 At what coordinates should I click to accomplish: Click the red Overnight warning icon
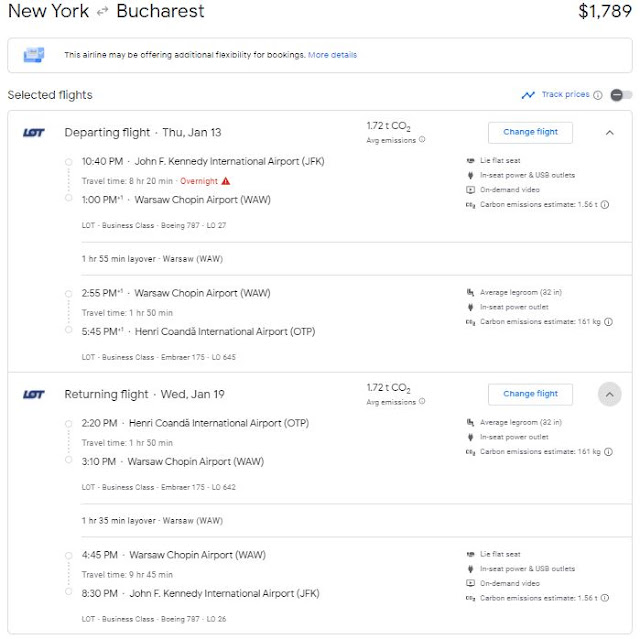coord(226,181)
